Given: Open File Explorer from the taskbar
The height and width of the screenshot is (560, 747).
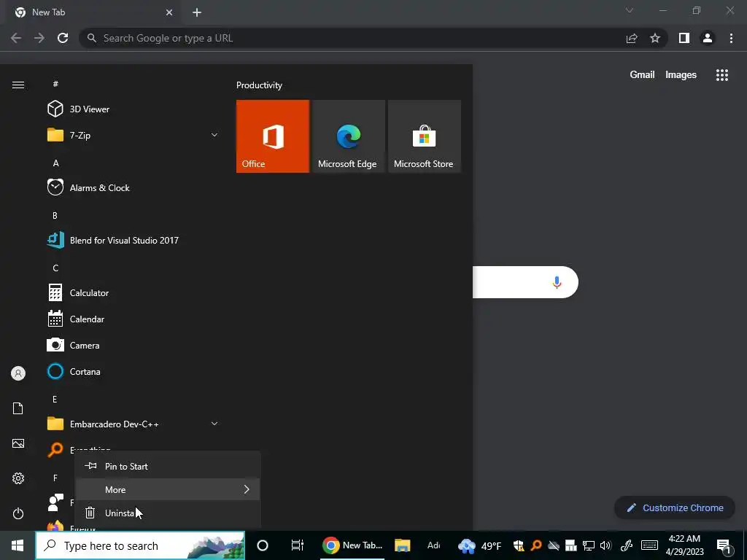Looking at the screenshot, I should click(x=403, y=545).
